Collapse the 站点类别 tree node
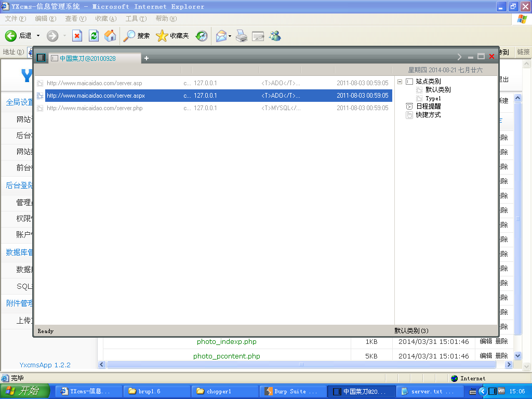 (x=400, y=82)
